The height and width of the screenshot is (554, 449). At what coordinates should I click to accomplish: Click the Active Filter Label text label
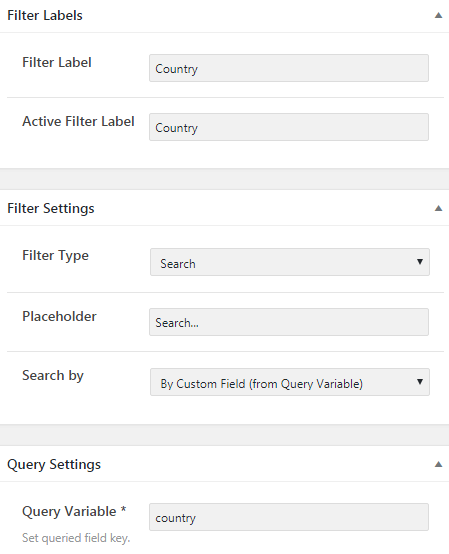pyautogui.click(x=78, y=121)
